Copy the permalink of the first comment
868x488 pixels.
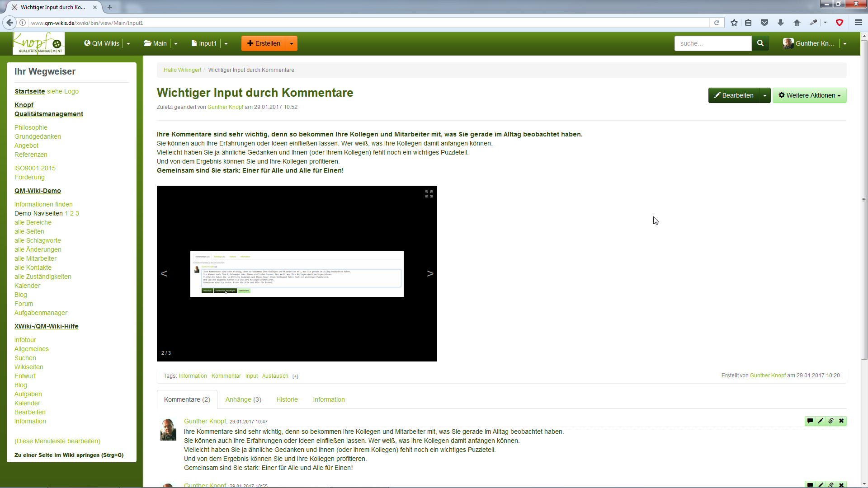831,421
